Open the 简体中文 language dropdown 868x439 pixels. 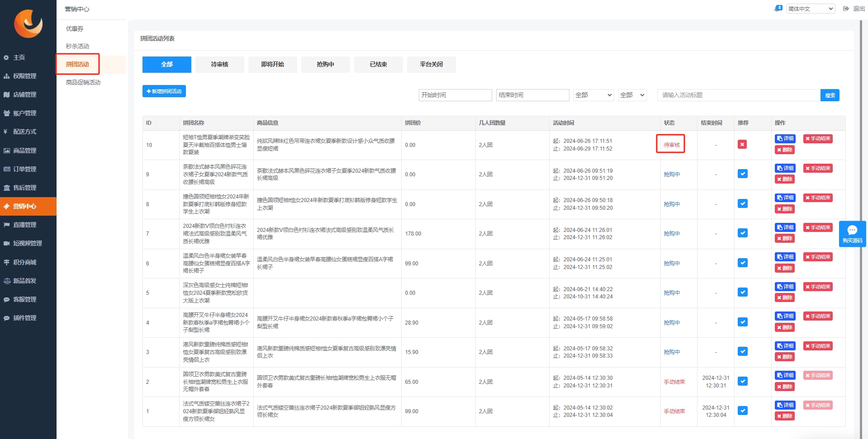[811, 9]
